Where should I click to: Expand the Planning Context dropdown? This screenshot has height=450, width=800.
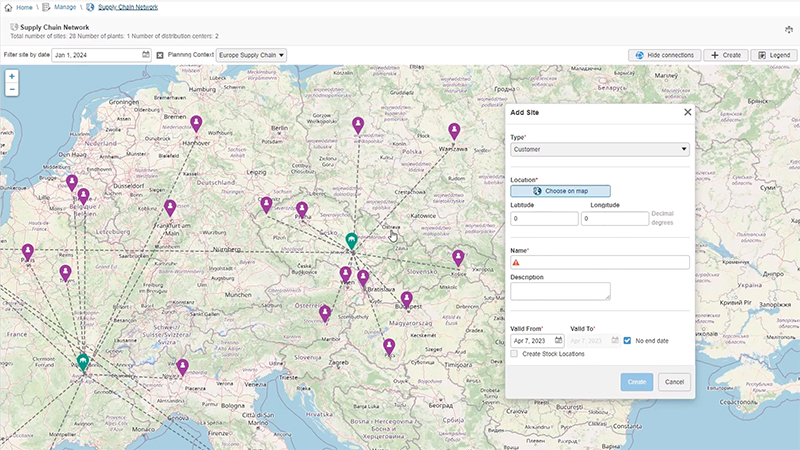(251, 55)
